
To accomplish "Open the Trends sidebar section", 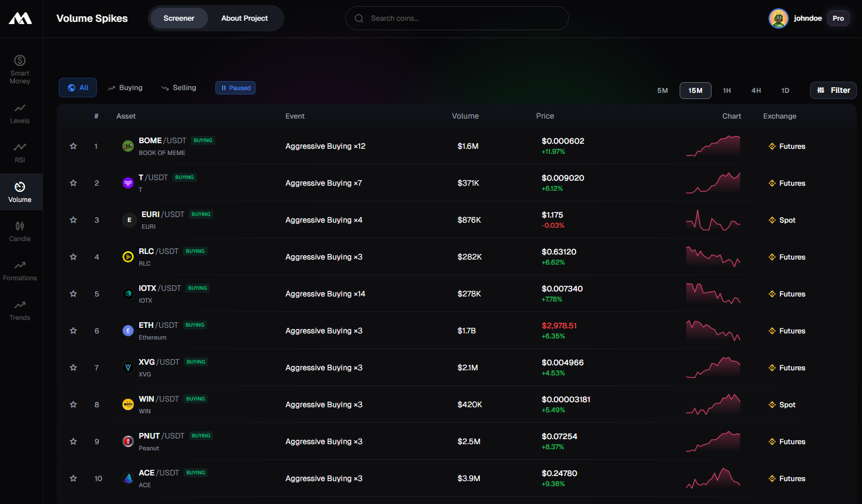I will coord(20,310).
